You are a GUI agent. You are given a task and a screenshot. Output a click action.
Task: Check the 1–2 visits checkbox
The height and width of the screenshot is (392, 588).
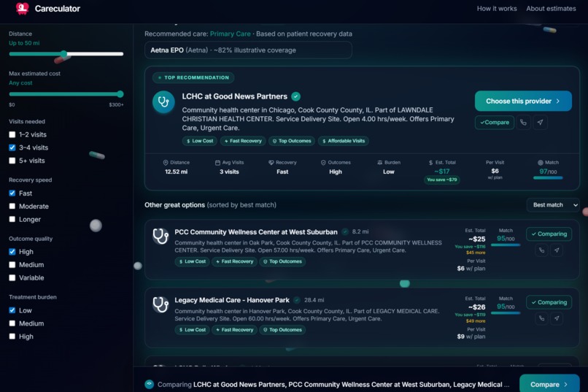[12, 134]
